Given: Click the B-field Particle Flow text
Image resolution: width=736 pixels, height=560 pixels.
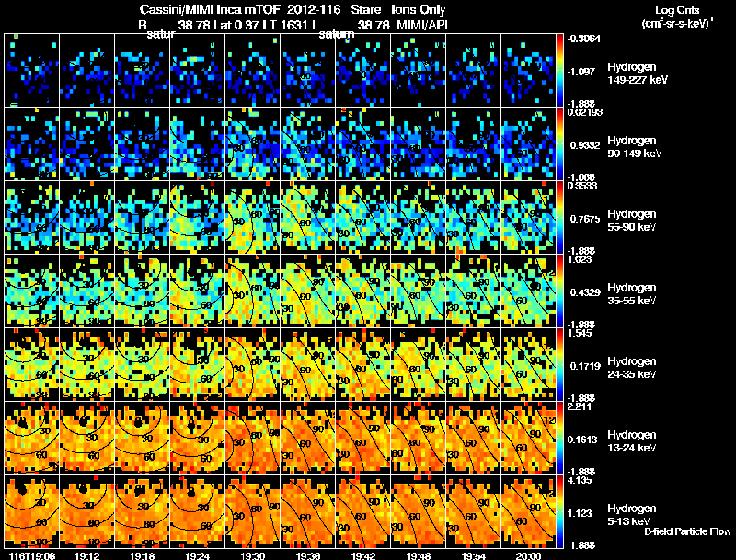Looking at the screenshot, I should 687,531.
